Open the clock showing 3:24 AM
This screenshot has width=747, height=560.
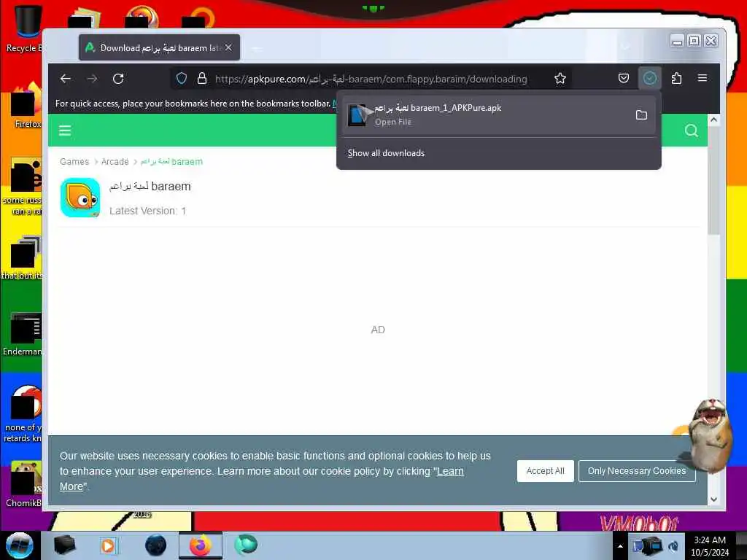click(x=710, y=546)
